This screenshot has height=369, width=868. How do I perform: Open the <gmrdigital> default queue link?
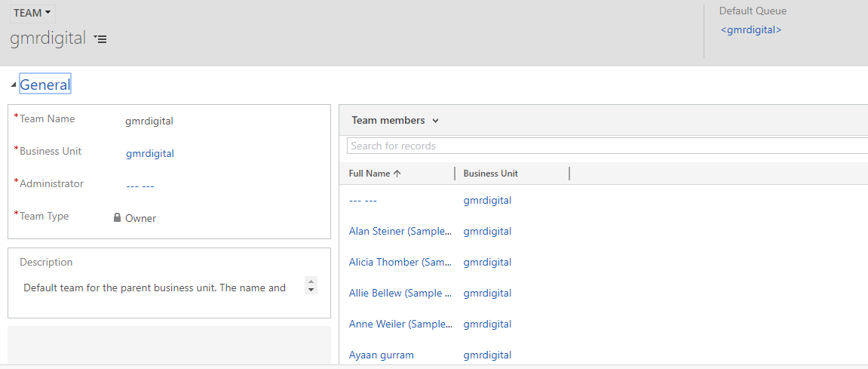750,30
